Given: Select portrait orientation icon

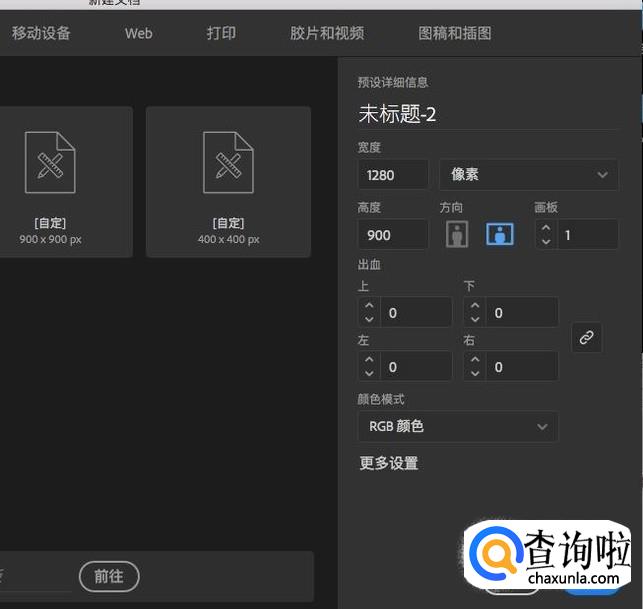Looking at the screenshot, I should [457, 234].
